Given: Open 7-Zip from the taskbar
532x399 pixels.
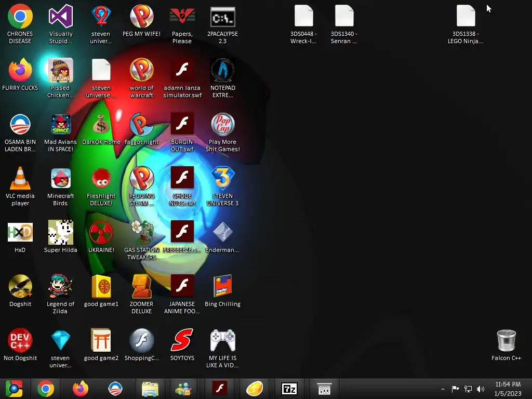Looking at the screenshot, I should click(289, 389).
